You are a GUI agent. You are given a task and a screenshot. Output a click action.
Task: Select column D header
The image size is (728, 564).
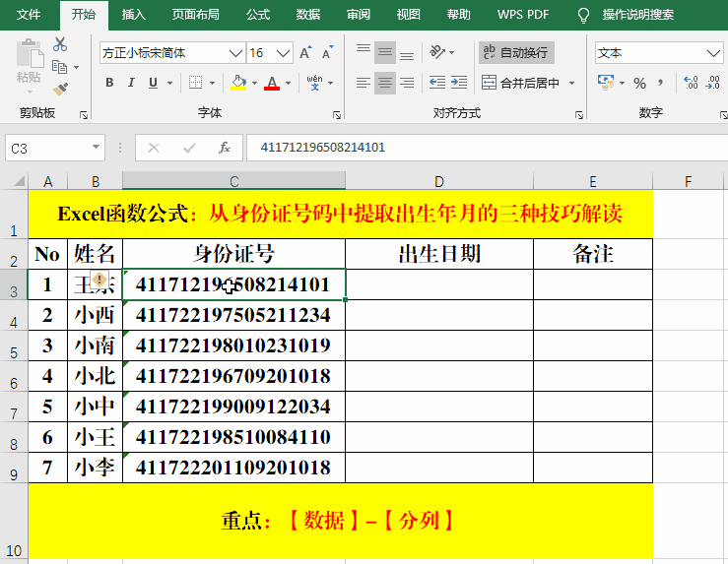(439, 181)
